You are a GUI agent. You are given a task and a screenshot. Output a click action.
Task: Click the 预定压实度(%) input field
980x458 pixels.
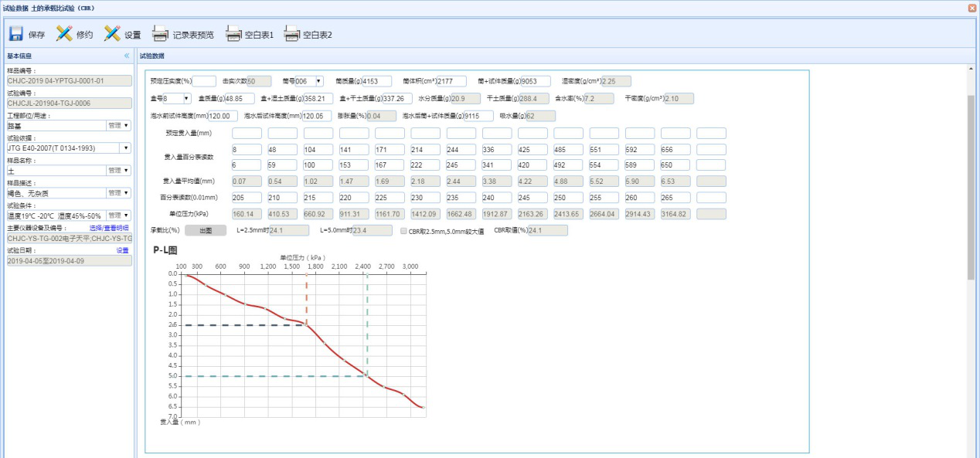[204, 81]
